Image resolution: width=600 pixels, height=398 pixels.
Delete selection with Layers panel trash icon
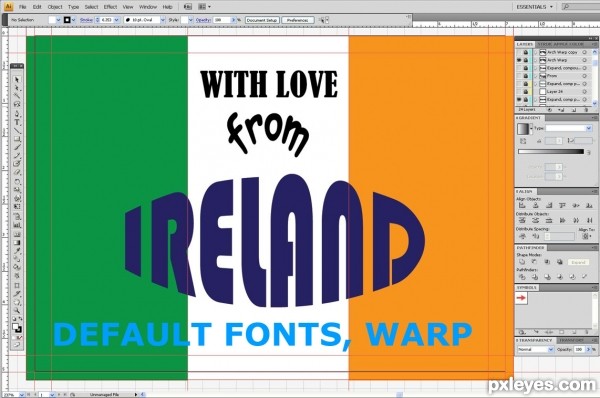click(x=586, y=110)
